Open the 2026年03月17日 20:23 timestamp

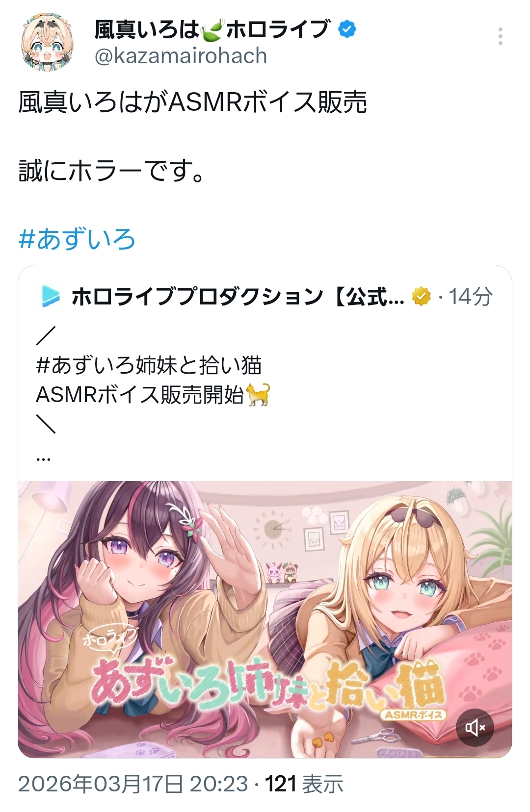pyautogui.click(x=133, y=784)
